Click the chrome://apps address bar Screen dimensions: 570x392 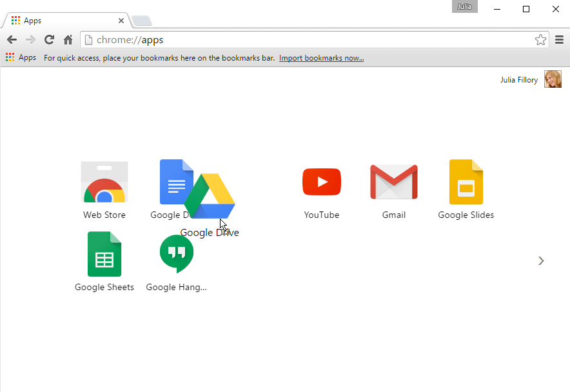[310, 40]
